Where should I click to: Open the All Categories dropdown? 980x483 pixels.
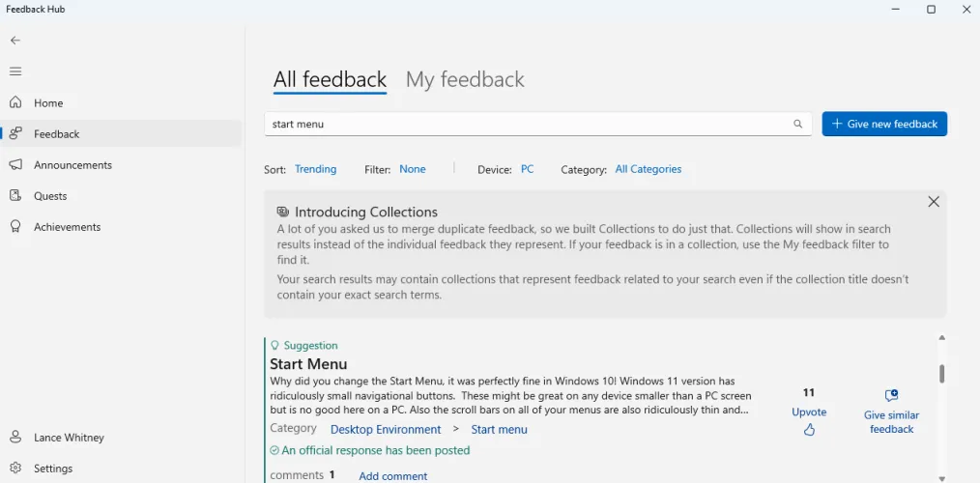(x=648, y=169)
